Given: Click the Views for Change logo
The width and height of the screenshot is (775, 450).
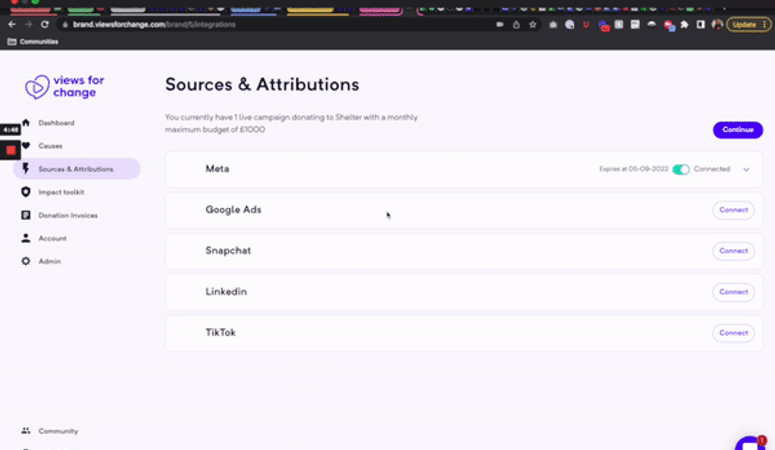Looking at the screenshot, I should [65, 87].
